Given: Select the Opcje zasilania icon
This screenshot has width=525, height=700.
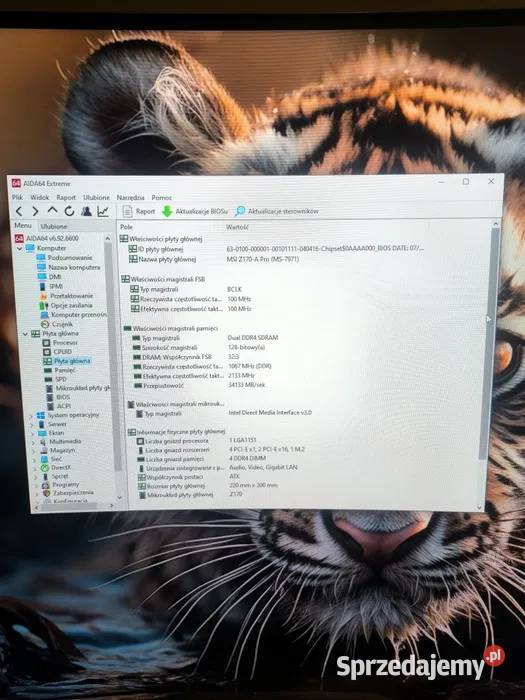Looking at the screenshot, I should pyautogui.click(x=43, y=305).
